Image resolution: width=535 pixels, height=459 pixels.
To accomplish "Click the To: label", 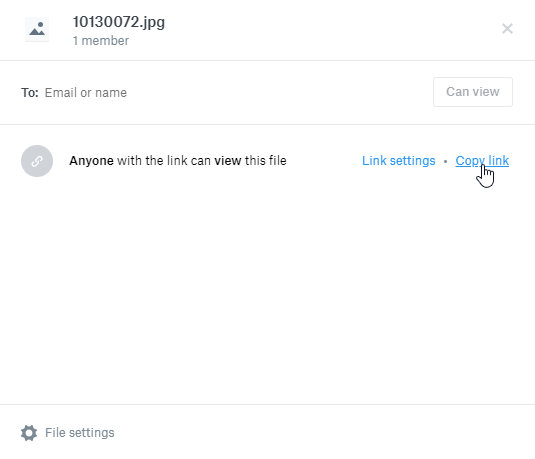I will coord(30,92).
